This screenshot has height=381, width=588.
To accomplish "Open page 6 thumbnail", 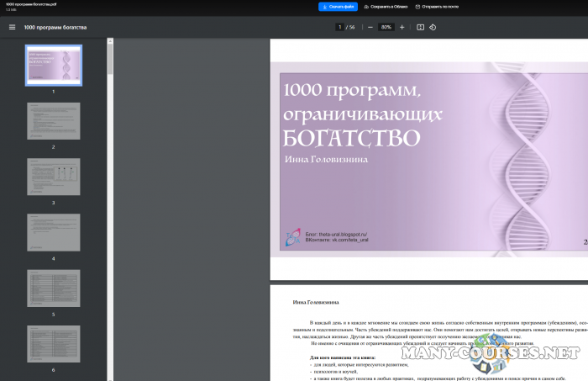I will [x=54, y=344].
